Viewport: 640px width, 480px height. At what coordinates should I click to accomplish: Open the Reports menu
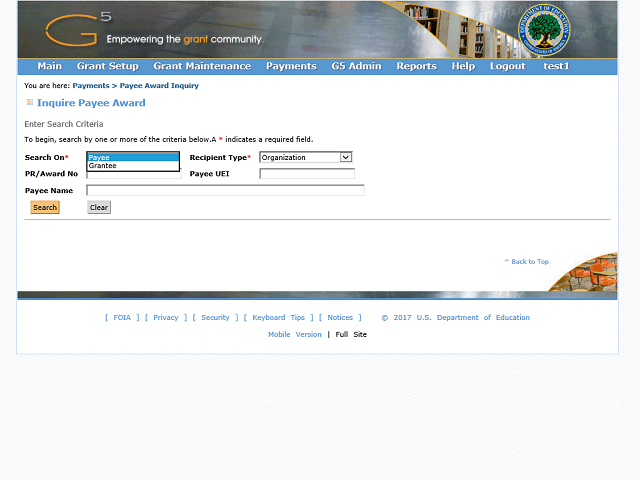pos(417,66)
